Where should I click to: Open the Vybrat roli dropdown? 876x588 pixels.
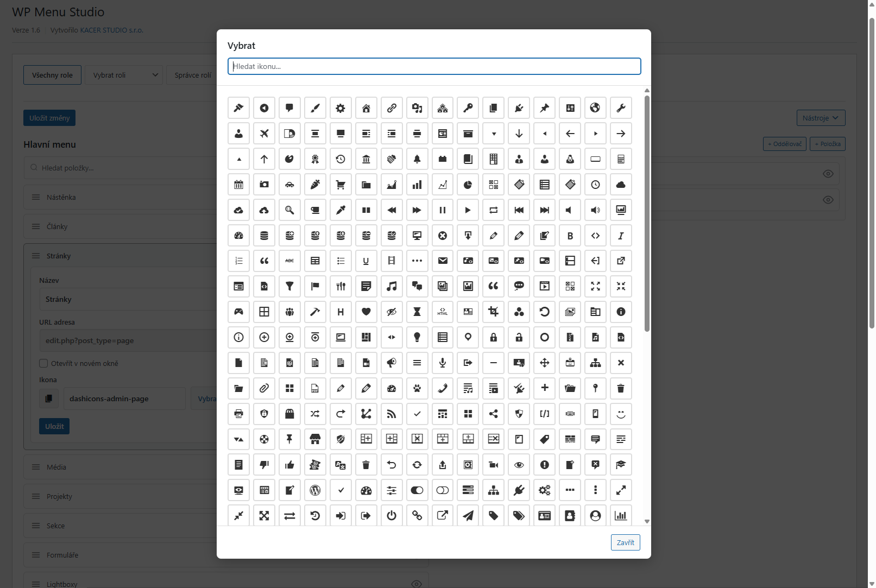pos(125,75)
